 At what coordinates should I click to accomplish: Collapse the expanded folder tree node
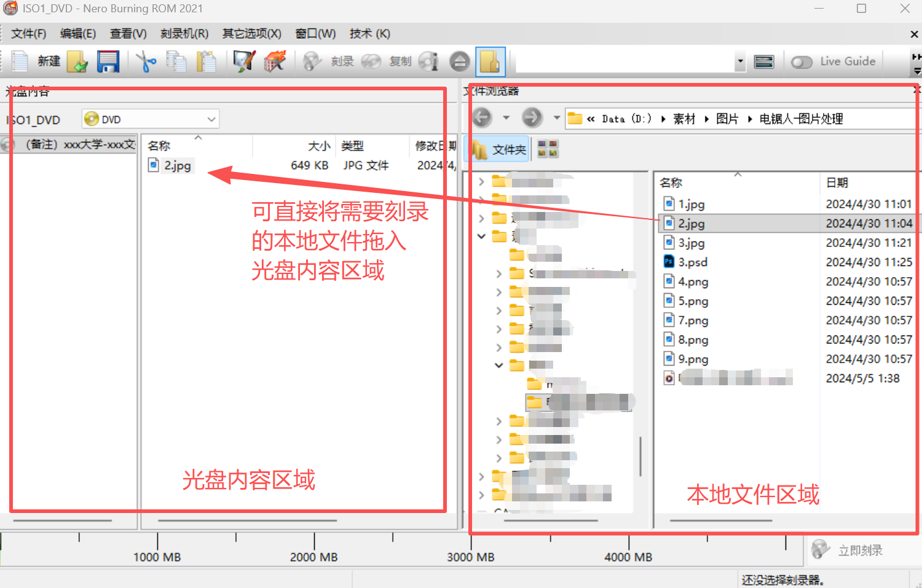482,236
